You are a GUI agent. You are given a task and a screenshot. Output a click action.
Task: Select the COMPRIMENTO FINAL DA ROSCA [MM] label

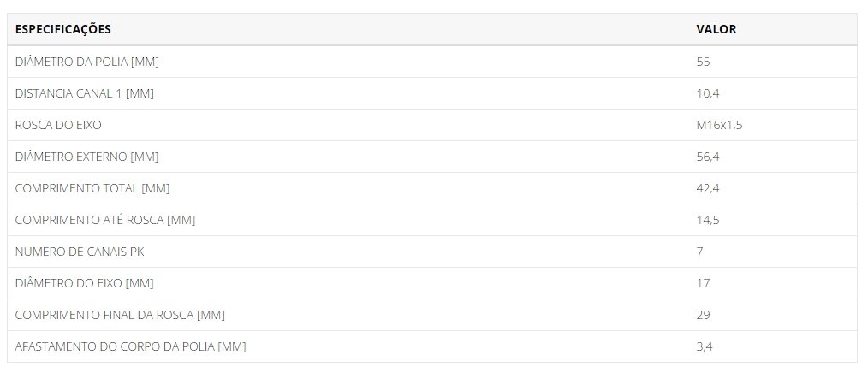(120, 315)
